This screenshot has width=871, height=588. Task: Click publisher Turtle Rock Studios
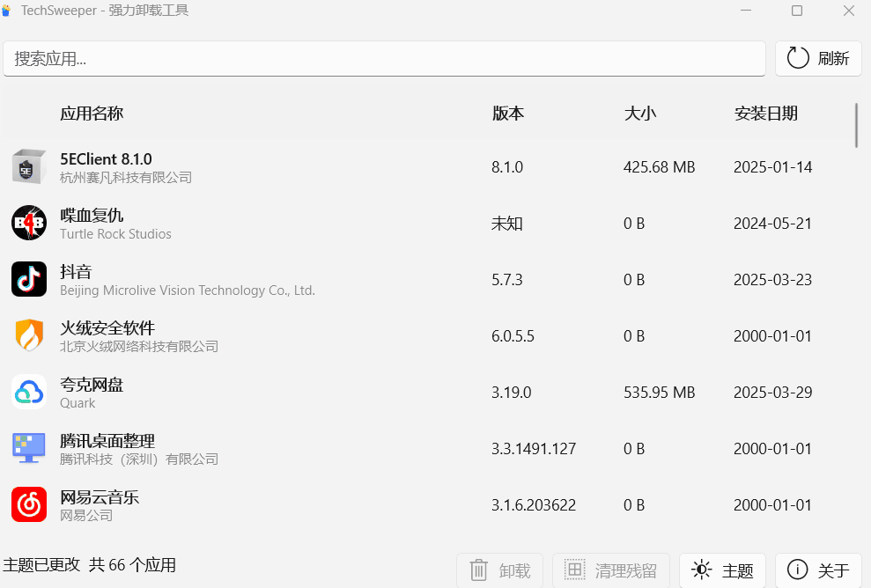click(115, 234)
